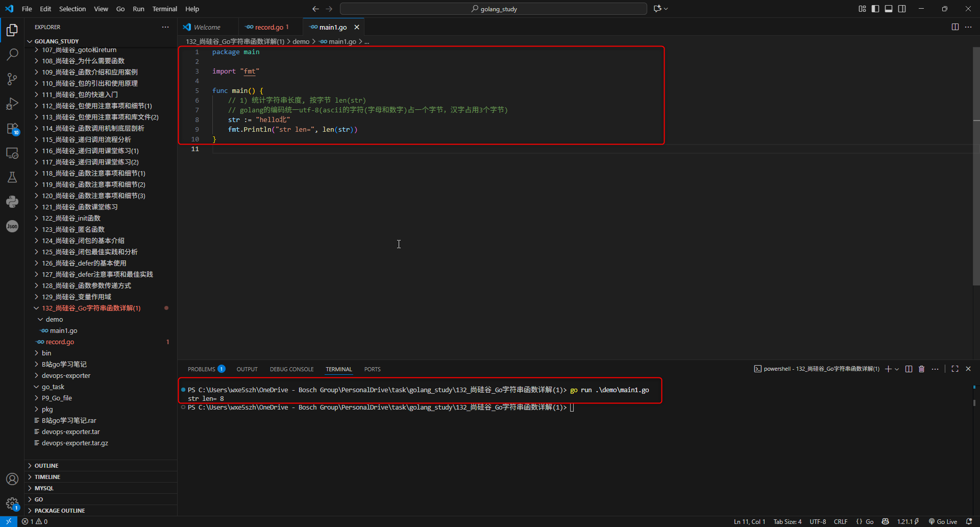980x527 pixels.
Task: Click the editor vertical scrollbar
Action: point(976,166)
